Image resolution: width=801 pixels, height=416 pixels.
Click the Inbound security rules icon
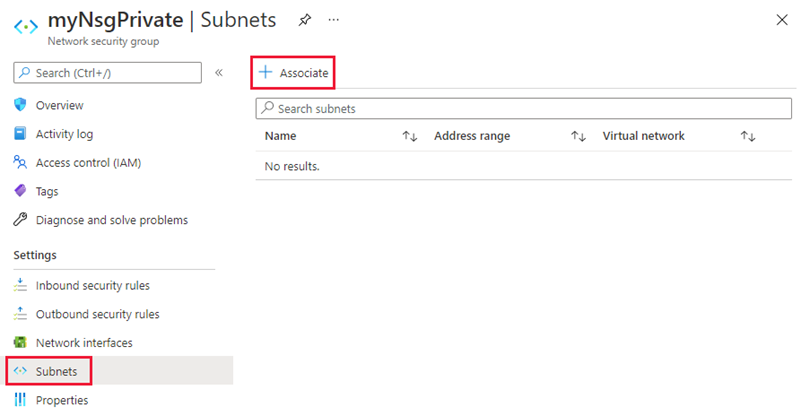click(x=20, y=285)
